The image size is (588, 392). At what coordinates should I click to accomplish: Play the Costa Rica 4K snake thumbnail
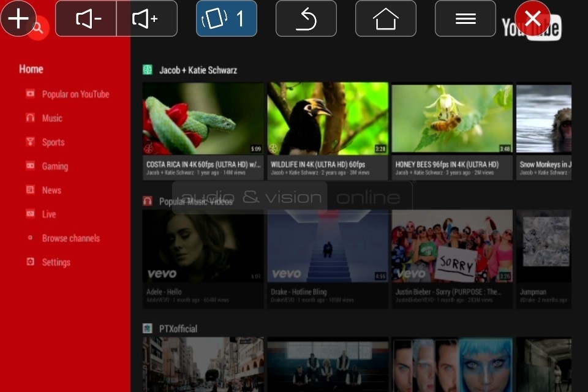coord(203,119)
